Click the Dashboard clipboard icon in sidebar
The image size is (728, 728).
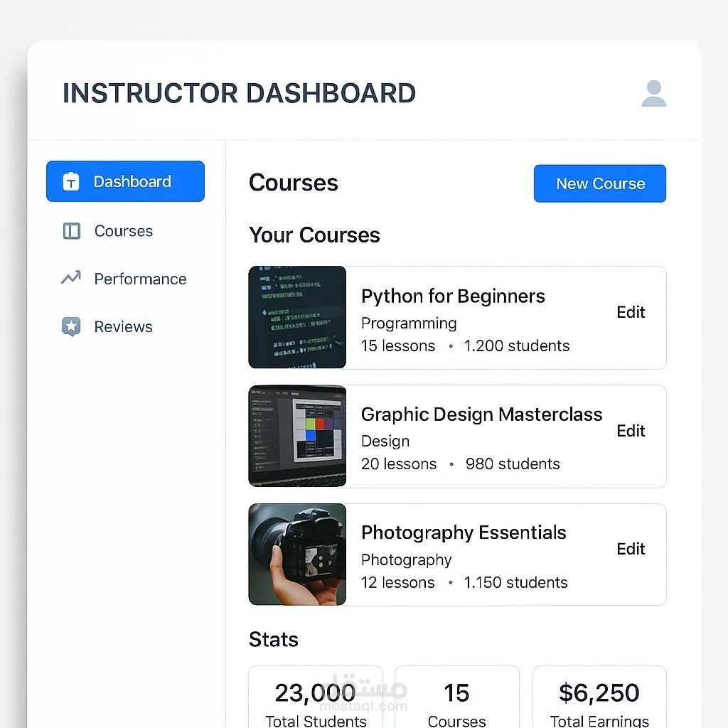[71, 181]
